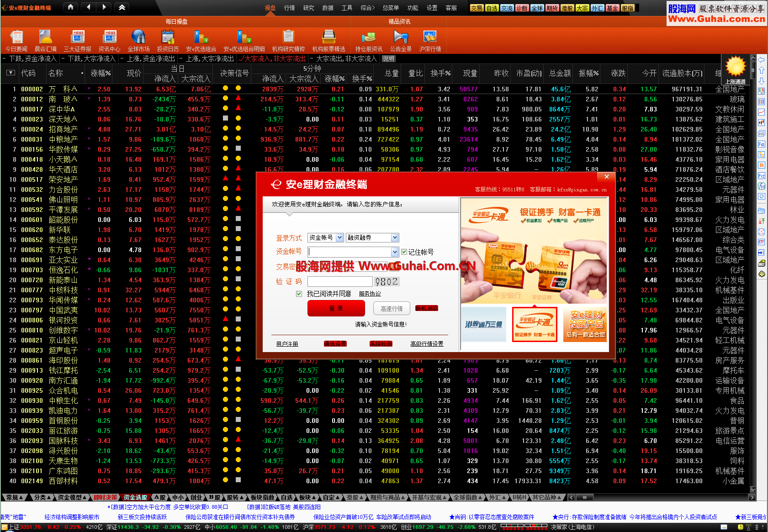Open the 用户注册 link

click(287, 344)
